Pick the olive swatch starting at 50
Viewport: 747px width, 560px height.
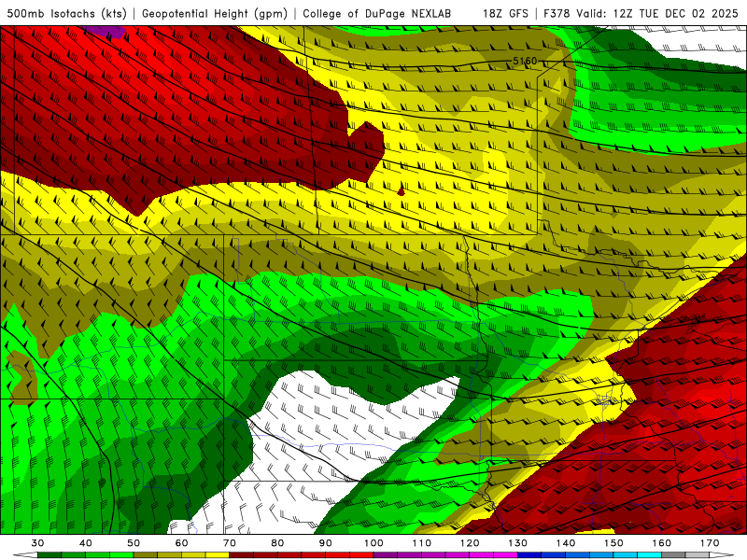[146, 554]
